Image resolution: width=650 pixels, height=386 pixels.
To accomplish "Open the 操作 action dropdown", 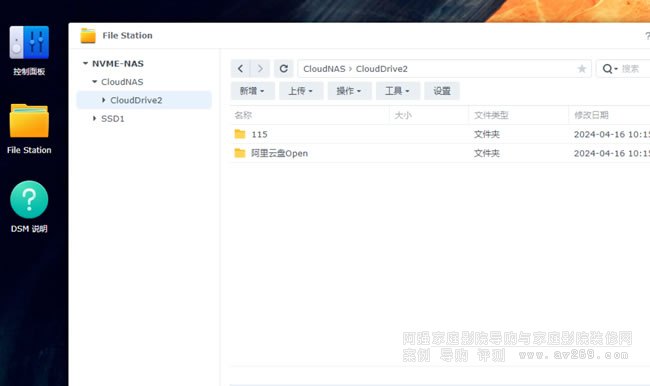I will pos(349,91).
